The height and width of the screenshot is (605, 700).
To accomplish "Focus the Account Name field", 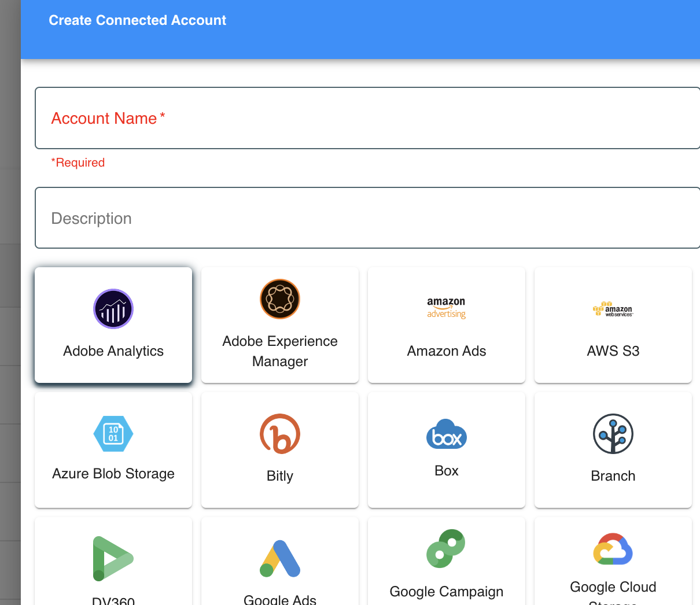I will (367, 118).
